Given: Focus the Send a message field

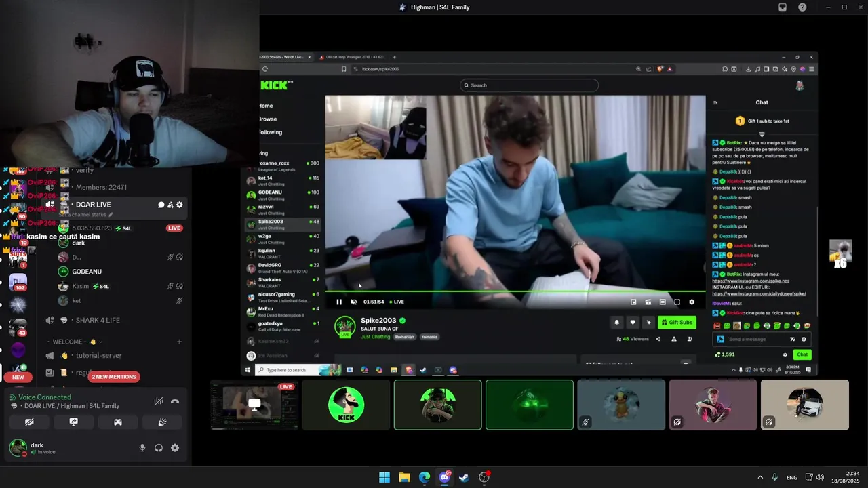Looking at the screenshot, I should (x=762, y=339).
